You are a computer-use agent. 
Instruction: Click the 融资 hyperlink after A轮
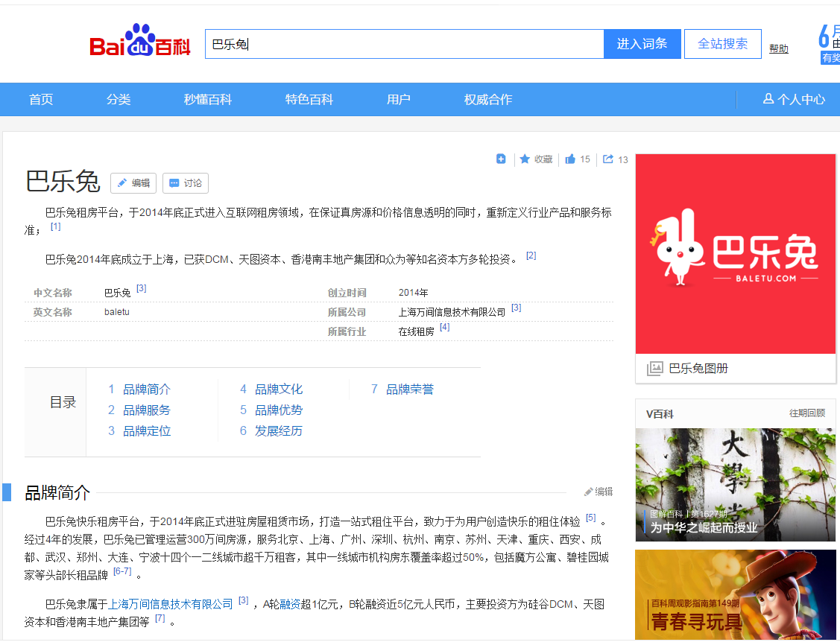290,605
